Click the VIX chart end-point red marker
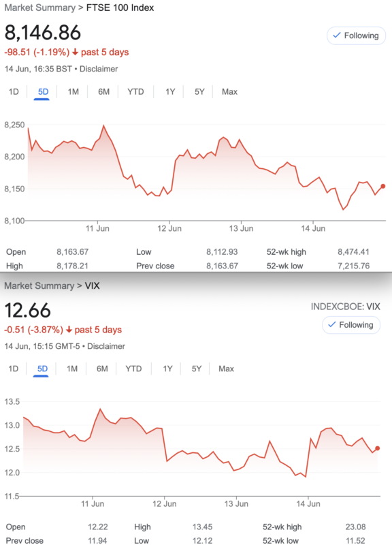The height and width of the screenshot is (545, 392). (x=378, y=448)
